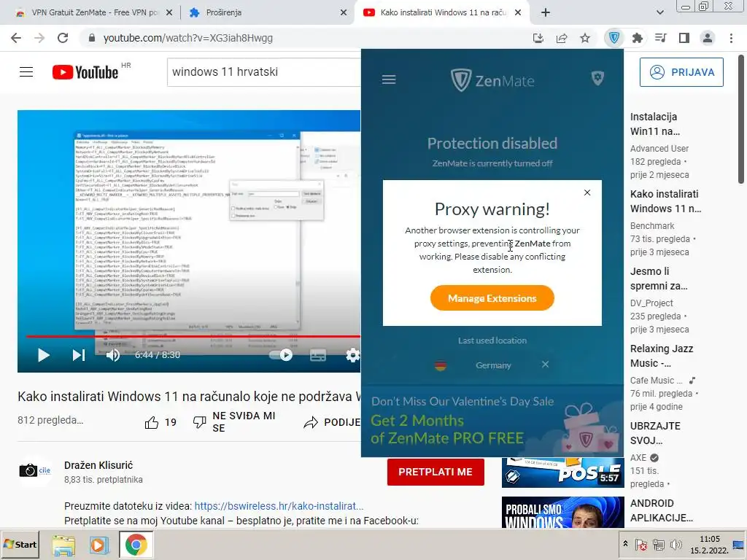Open video settings gear
The image size is (747, 560).
point(352,355)
